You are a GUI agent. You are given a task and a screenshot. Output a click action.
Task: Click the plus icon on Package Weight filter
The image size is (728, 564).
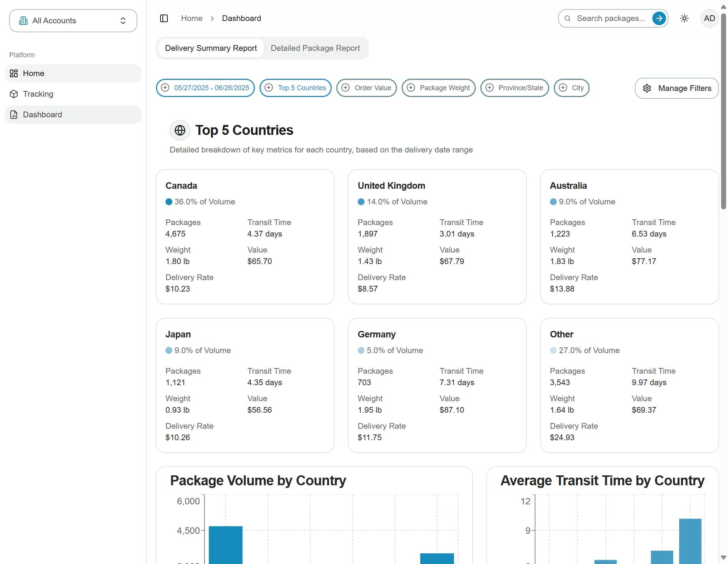pyautogui.click(x=411, y=88)
